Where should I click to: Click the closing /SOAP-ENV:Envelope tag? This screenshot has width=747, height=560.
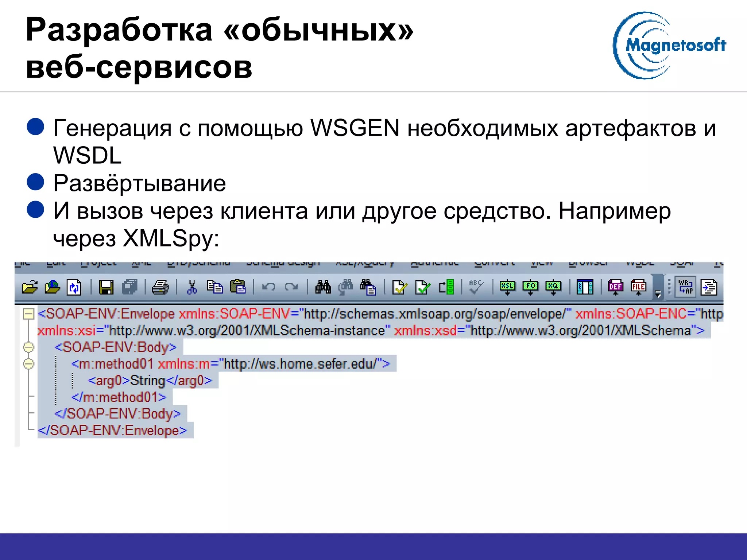[112, 431]
